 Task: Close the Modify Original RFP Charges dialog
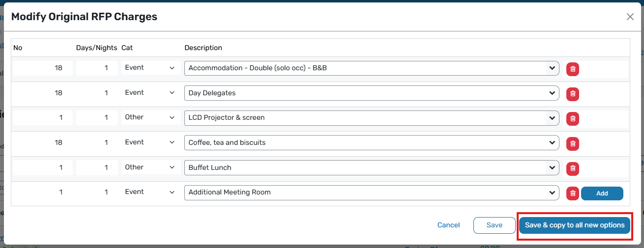[630, 17]
